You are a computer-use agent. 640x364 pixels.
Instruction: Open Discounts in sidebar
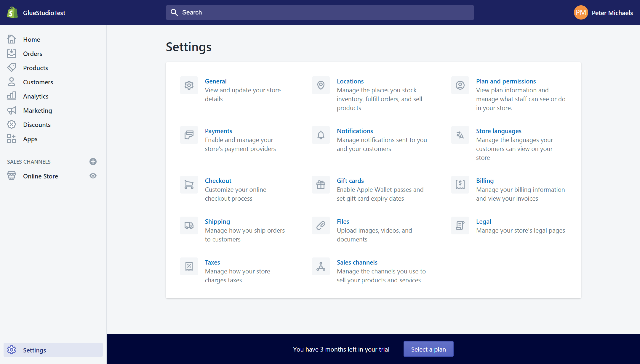[x=37, y=125]
